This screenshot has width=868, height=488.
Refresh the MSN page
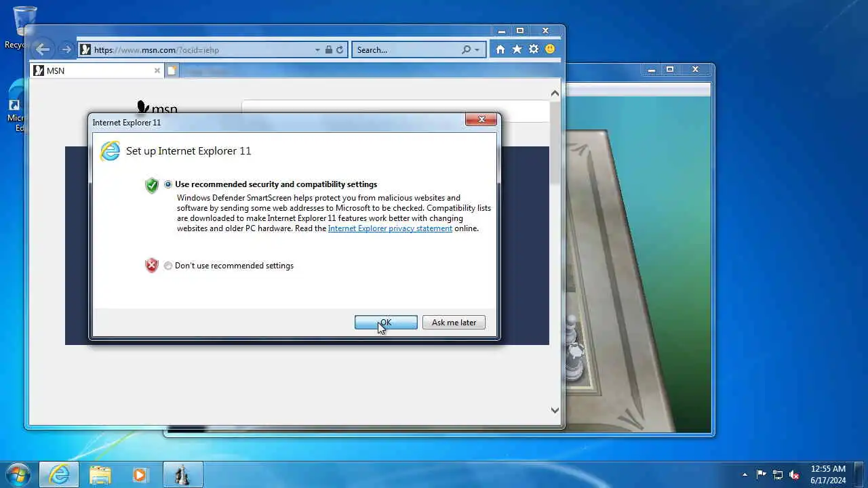point(340,49)
